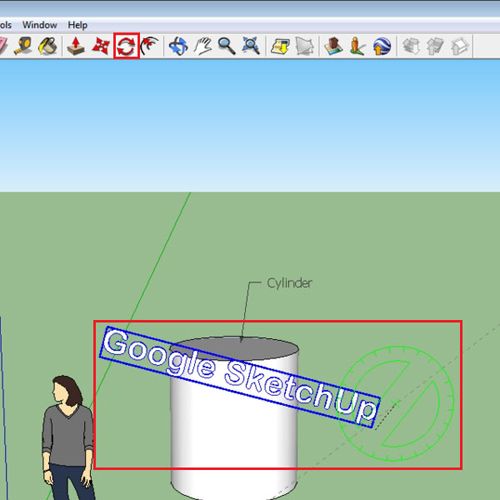Screen dimensions: 500x500
Task: Click the Add Location building icon
Action: click(x=333, y=46)
